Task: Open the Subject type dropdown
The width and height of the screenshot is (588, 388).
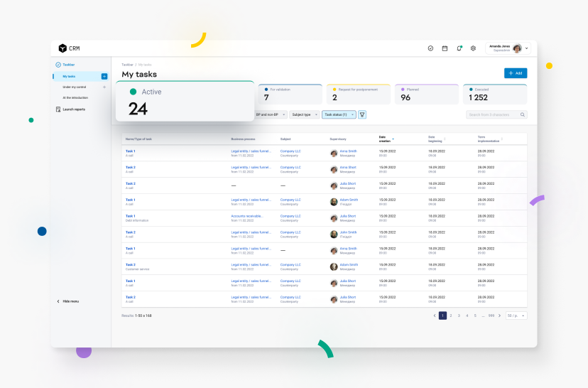Action: pos(305,114)
